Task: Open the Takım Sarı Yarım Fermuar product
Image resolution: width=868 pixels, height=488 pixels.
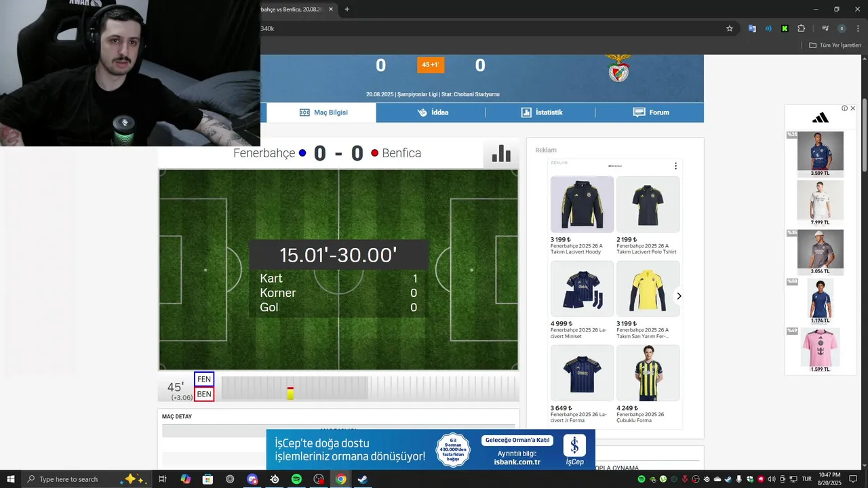Action: click(648, 300)
